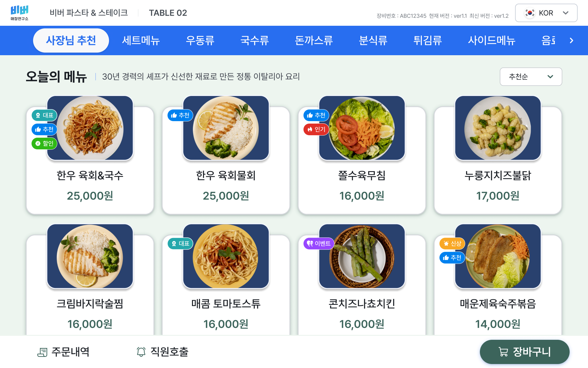The height and width of the screenshot is (368, 588).
Task: Click the Korean flag icon near KOR
Action: pyautogui.click(x=529, y=13)
